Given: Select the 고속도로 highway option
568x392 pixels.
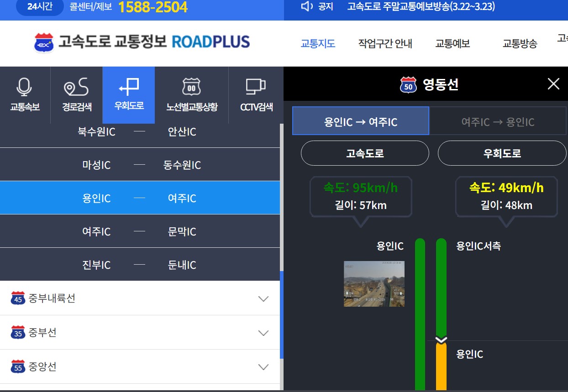Looking at the screenshot, I should click(364, 153).
